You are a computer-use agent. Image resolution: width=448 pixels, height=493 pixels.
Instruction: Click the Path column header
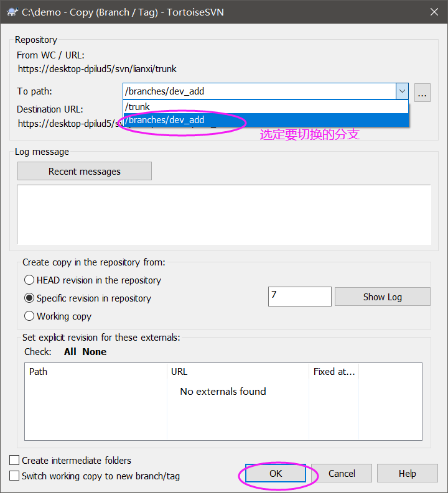(x=96, y=372)
